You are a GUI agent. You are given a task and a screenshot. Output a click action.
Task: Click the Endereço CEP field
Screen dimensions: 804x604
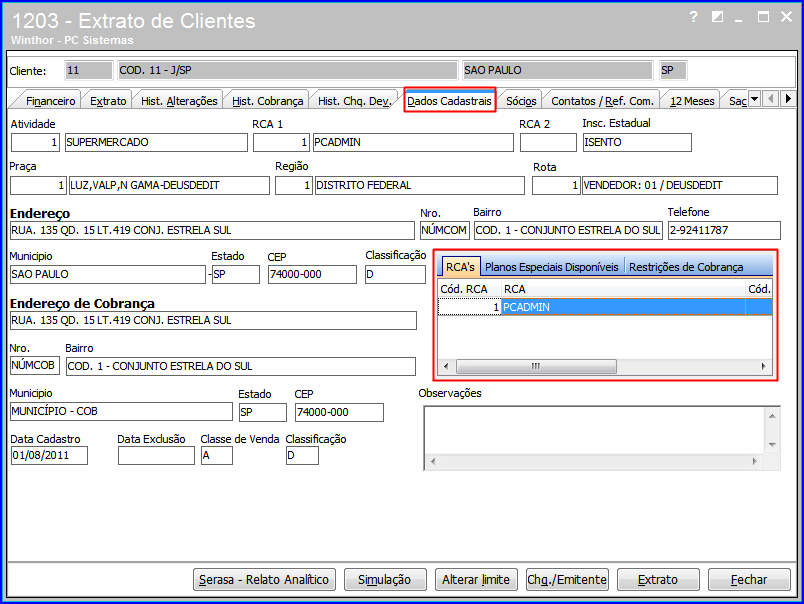point(312,274)
